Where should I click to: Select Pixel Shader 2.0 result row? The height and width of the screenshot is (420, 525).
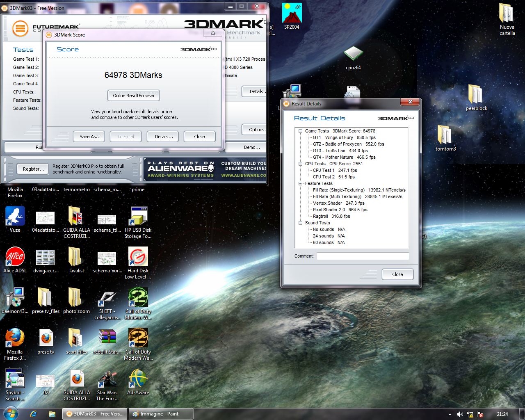point(340,210)
